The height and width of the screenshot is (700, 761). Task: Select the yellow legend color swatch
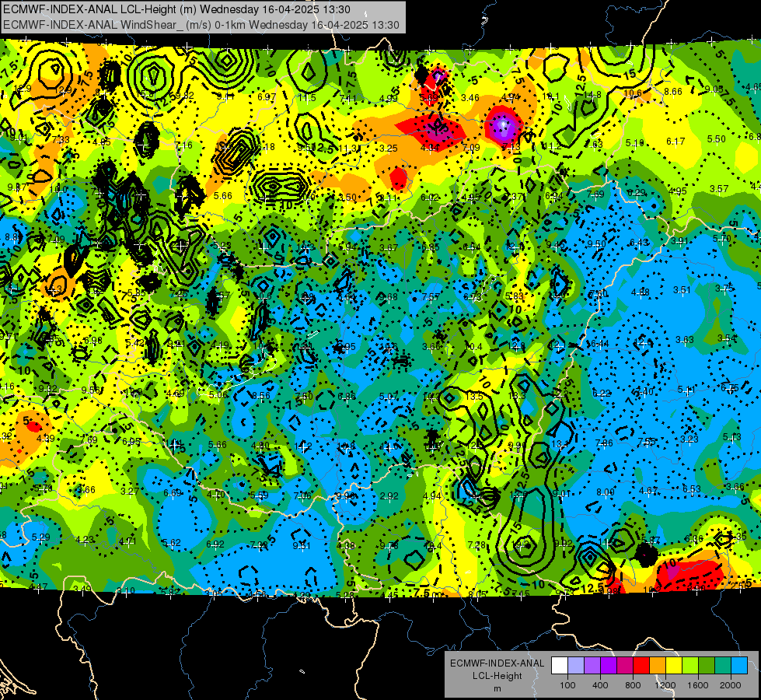[674, 666]
